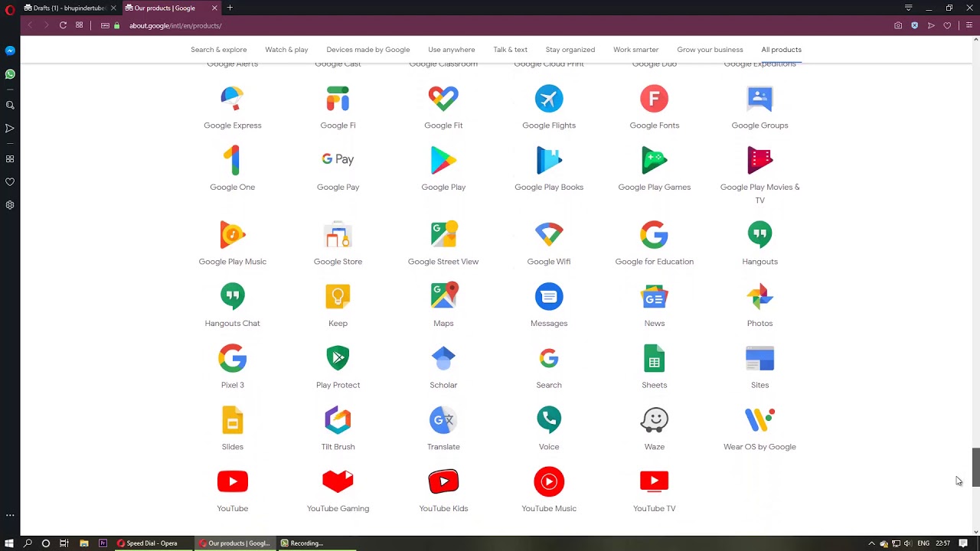Click the Hangouts Chat icon
The width and height of the screenshot is (980, 551).
[x=232, y=297]
